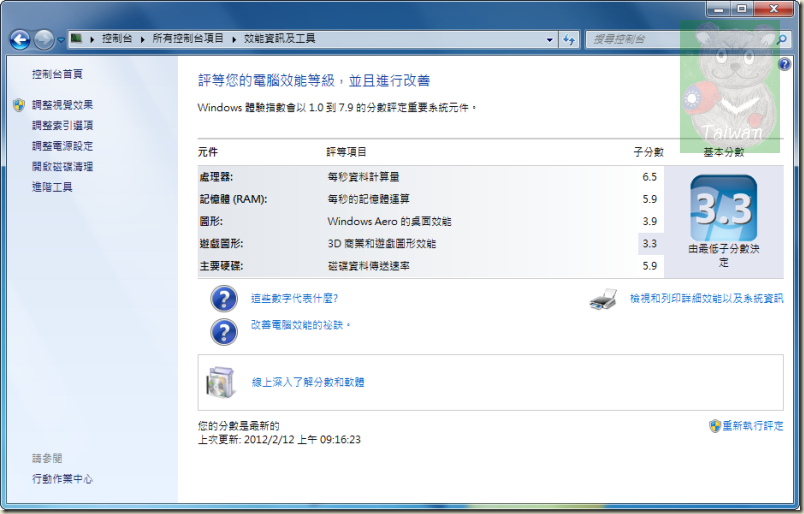Image resolution: width=804 pixels, height=514 pixels.
Task: Refresh the page with the refresh button
Action: [x=569, y=39]
